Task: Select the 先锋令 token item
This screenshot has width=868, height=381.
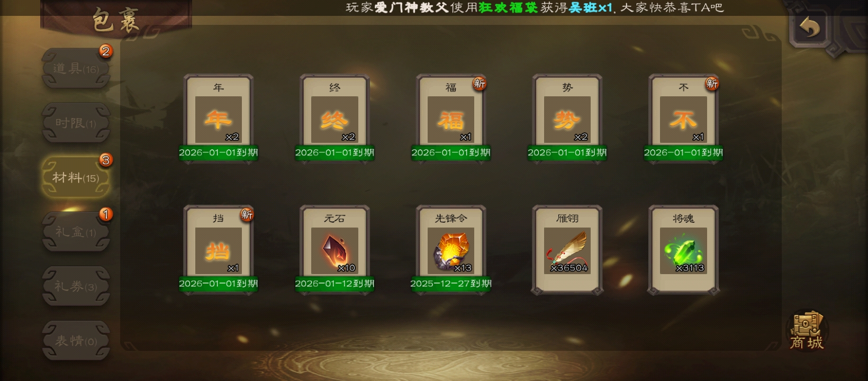Action: point(451,250)
